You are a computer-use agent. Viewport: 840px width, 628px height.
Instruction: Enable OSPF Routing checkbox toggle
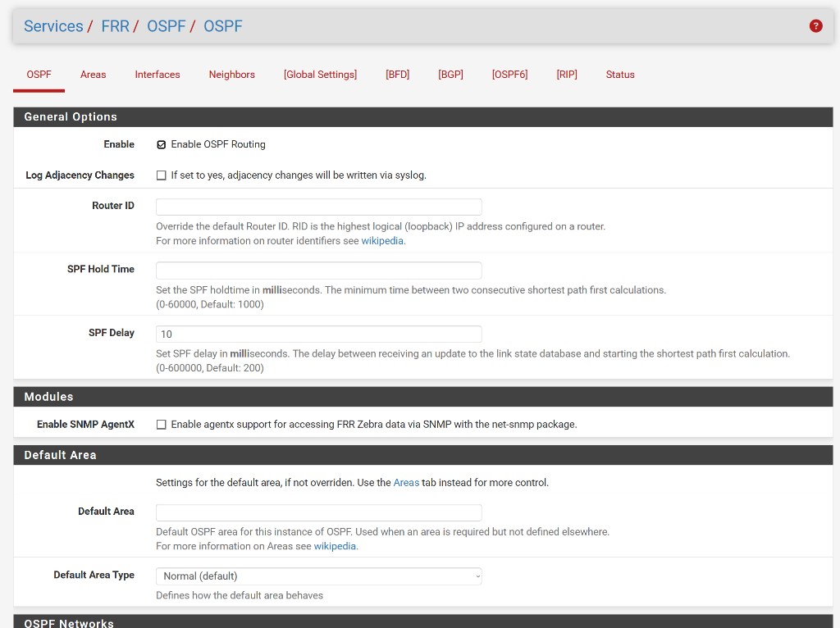(162, 144)
